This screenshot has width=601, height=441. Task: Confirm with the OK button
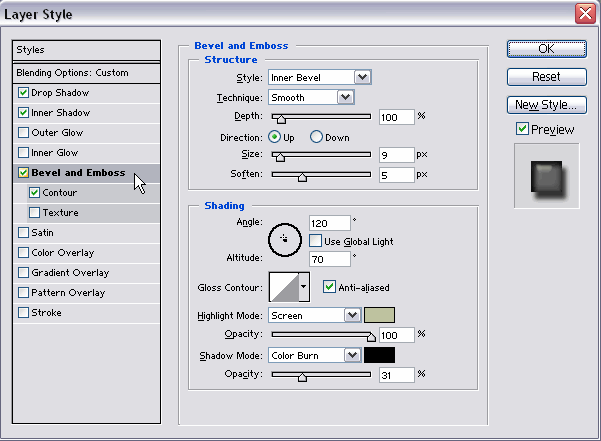click(x=547, y=49)
